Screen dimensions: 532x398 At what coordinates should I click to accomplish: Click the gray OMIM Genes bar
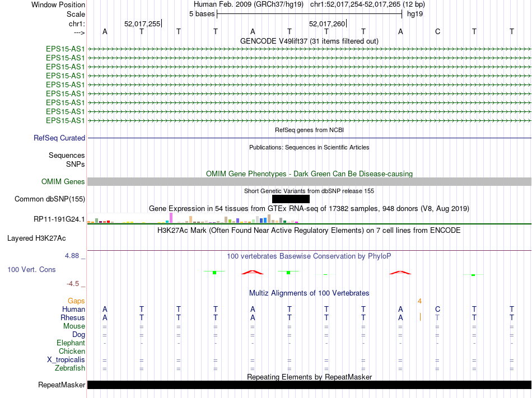click(309, 182)
